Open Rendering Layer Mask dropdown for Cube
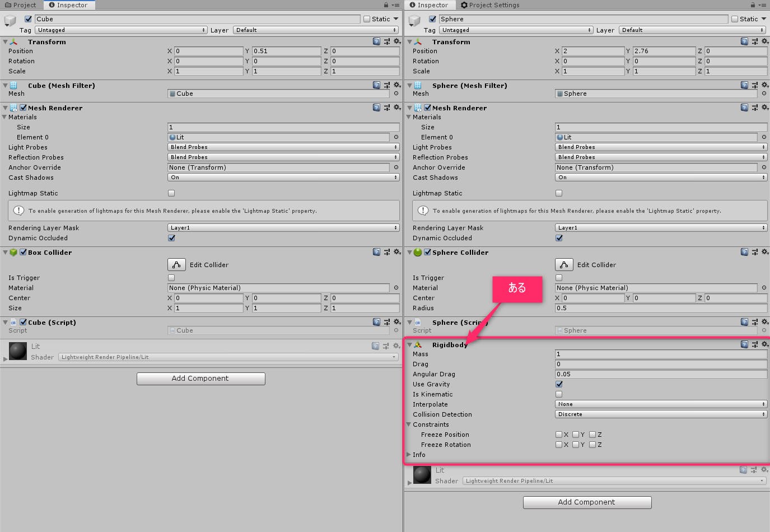The width and height of the screenshot is (770, 532). tap(283, 228)
